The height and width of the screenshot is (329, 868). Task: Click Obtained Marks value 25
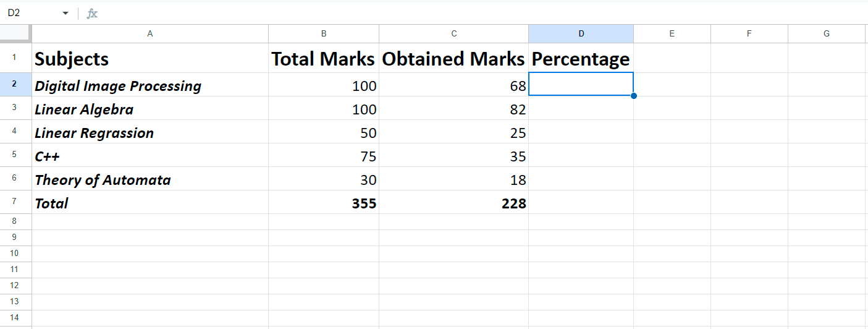click(x=454, y=132)
